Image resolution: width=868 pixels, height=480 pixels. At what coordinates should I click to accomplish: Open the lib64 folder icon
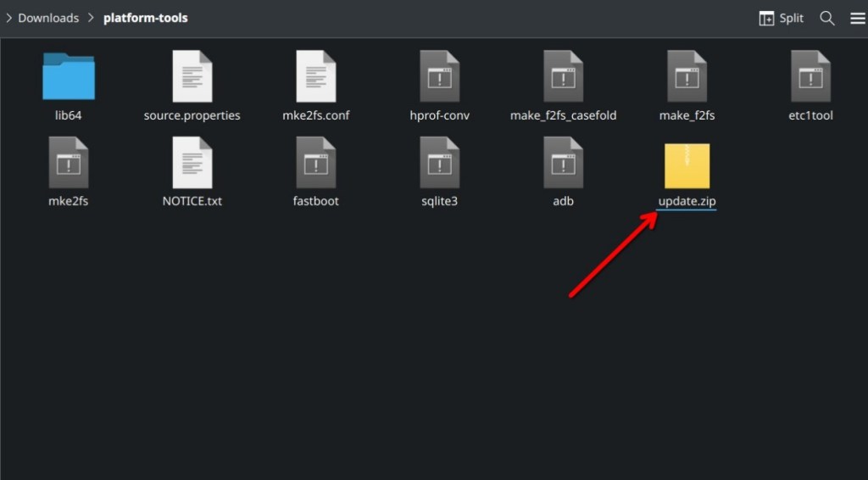coord(69,76)
